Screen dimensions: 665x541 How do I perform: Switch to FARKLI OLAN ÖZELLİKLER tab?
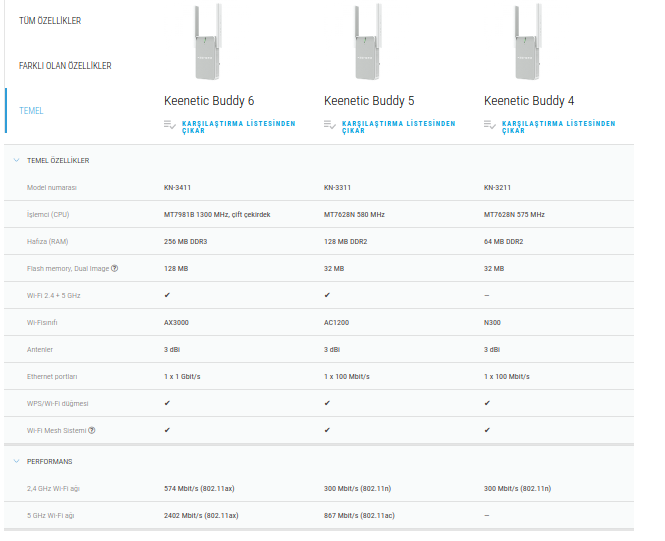click(x=65, y=66)
